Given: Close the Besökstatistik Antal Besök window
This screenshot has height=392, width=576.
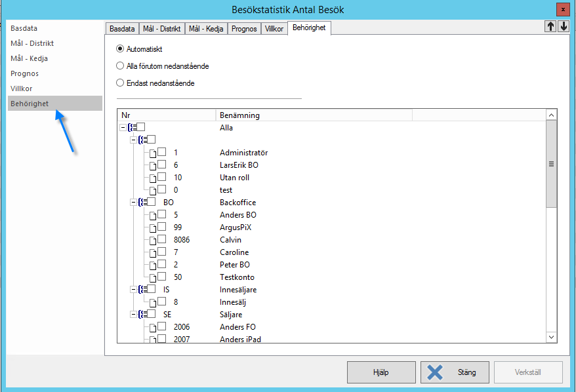Looking at the screenshot, I should (563, 10).
